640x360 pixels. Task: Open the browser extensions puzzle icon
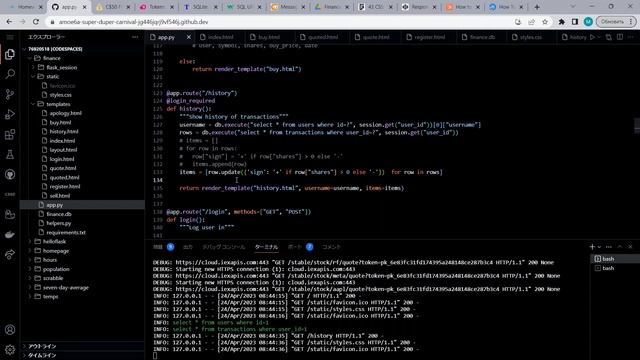pyautogui.click(x=562, y=22)
